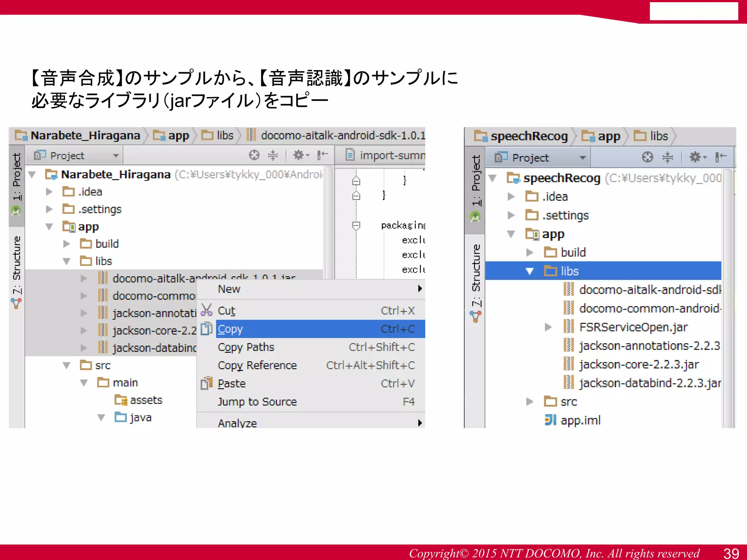Collapse the main folder in Narabete_Hiragana tree
The height and width of the screenshot is (560, 747).
[84, 383]
